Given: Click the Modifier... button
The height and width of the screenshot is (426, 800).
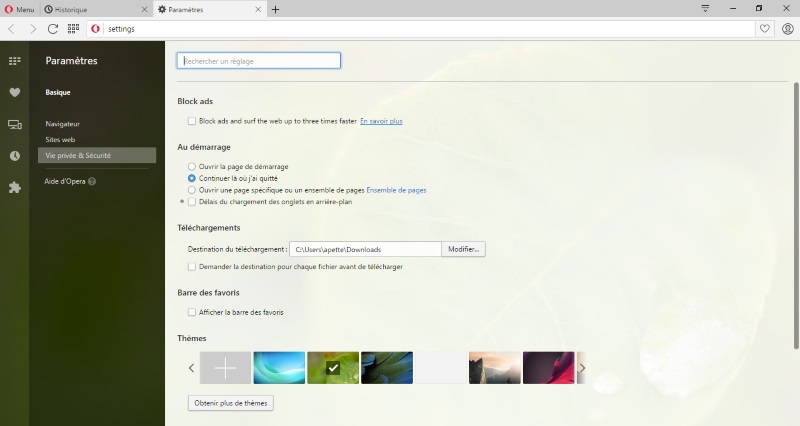Looking at the screenshot, I should [463, 249].
